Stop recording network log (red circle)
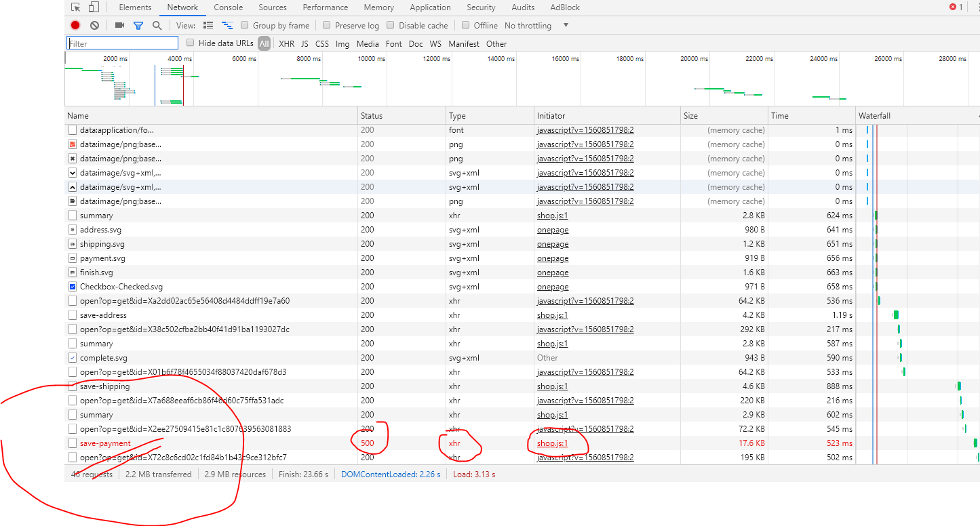 [x=75, y=25]
